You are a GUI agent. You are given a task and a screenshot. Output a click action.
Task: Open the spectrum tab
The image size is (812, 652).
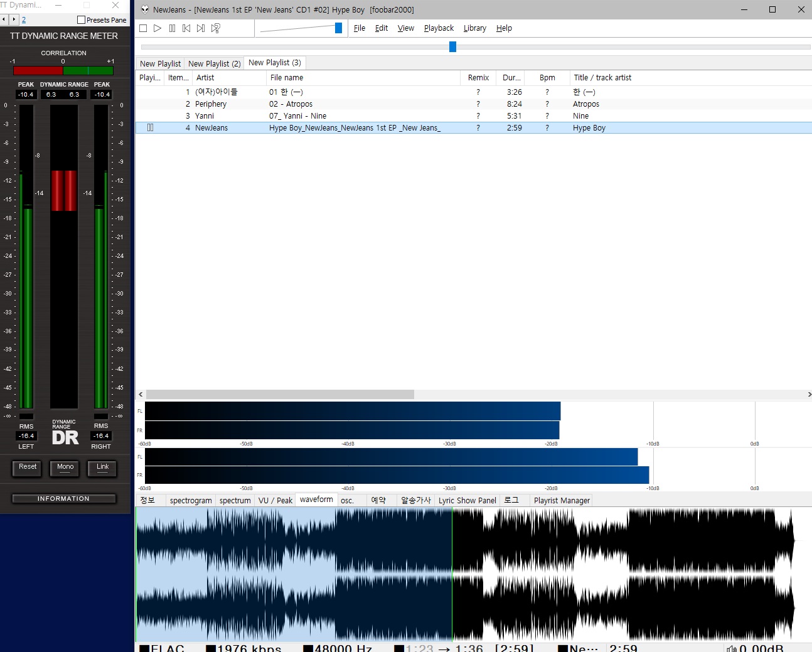[235, 500]
